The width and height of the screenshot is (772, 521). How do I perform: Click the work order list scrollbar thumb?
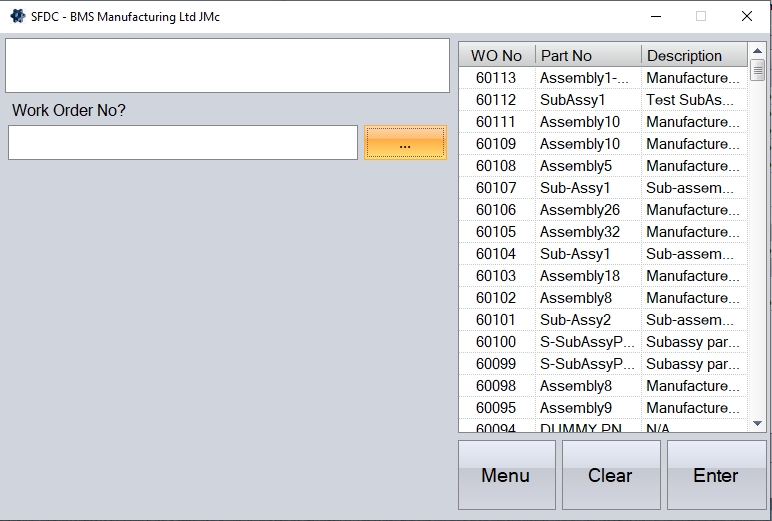(757, 71)
